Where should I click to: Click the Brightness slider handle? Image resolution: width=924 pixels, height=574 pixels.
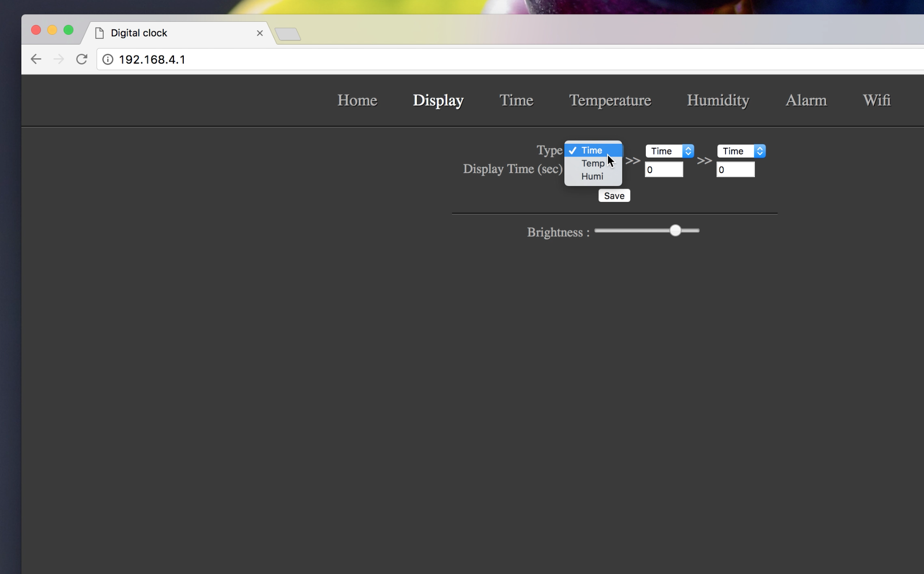[675, 230]
